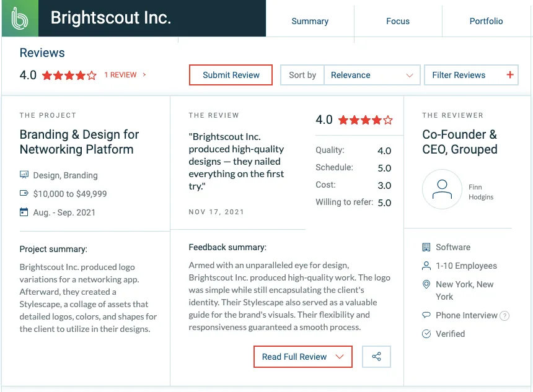Click the person icon beside 1-10 Employees
The width and height of the screenshot is (533, 392).
[426, 266]
